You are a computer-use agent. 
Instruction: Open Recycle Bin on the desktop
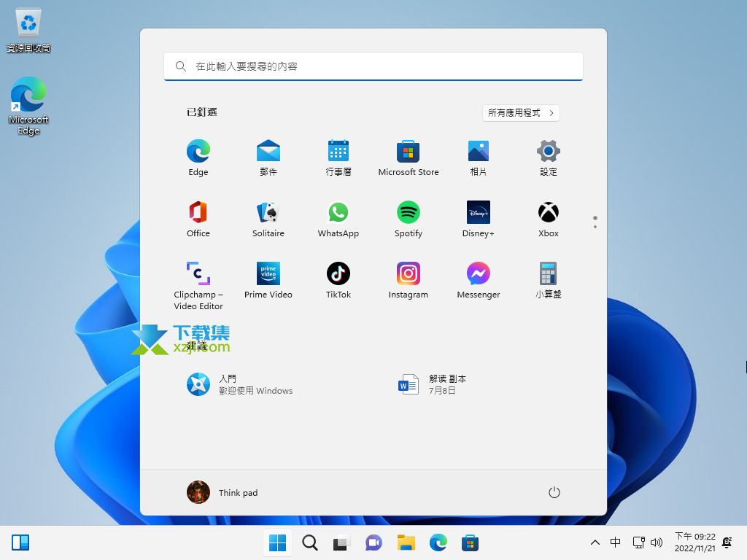28,29
